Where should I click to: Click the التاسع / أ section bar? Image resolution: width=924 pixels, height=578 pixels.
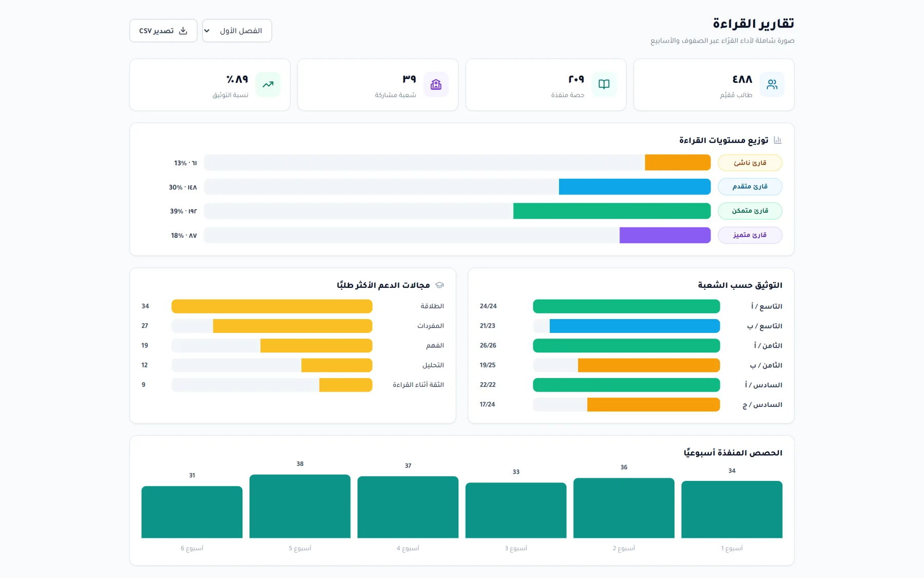[626, 306]
